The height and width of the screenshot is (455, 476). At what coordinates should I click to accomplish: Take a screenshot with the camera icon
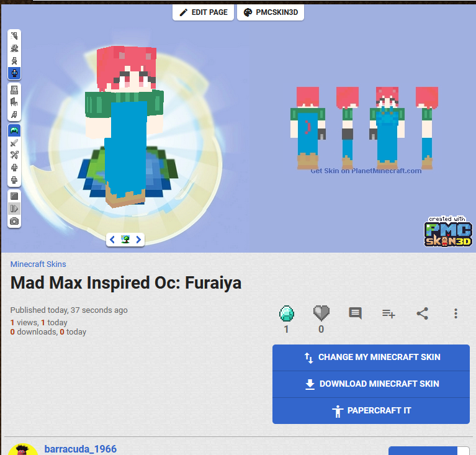pyautogui.click(x=14, y=221)
